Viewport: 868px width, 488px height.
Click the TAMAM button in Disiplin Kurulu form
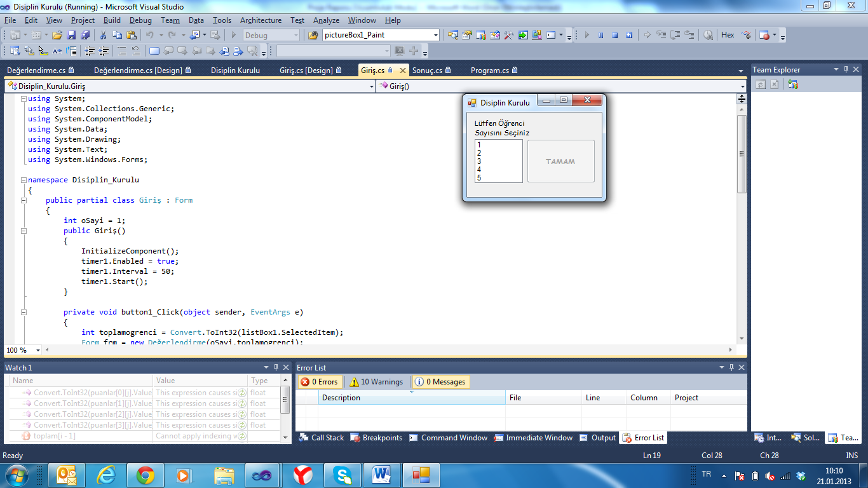[x=560, y=161]
